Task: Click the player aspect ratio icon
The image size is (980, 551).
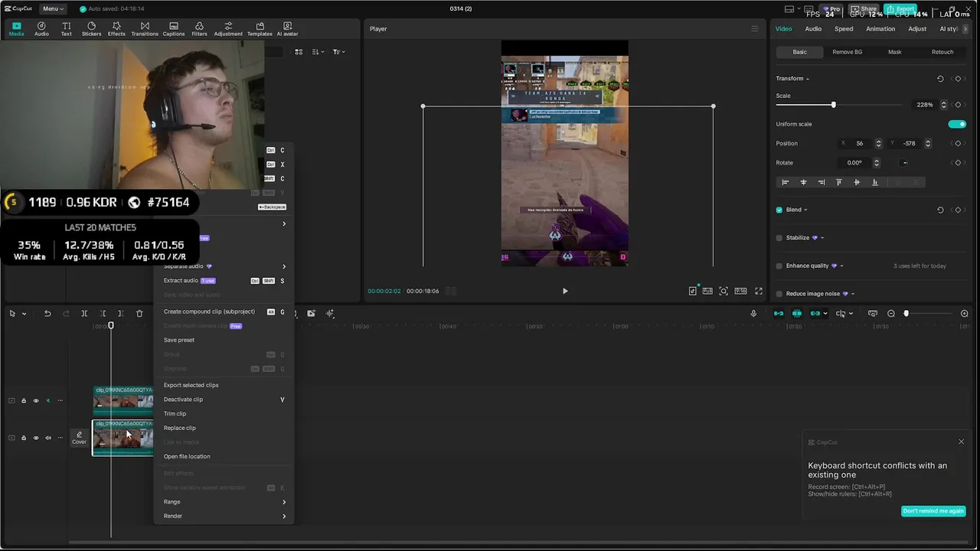Action: (x=740, y=291)
